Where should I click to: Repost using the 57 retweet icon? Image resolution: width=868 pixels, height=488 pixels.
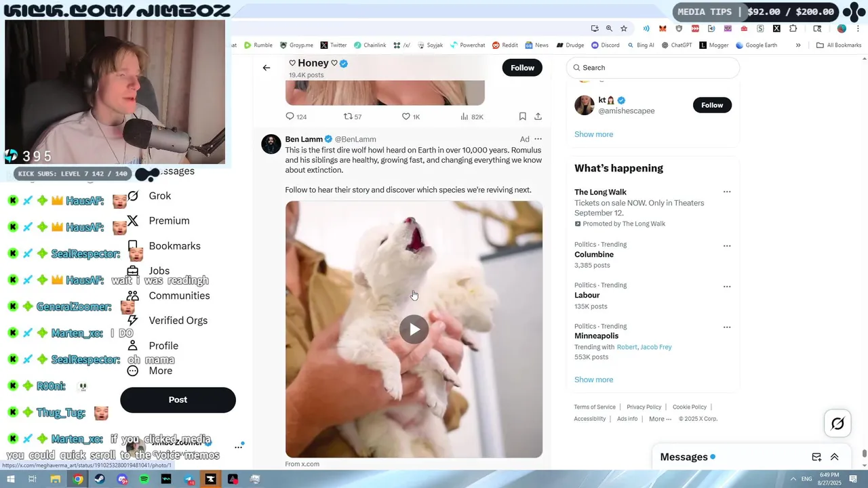348,117
